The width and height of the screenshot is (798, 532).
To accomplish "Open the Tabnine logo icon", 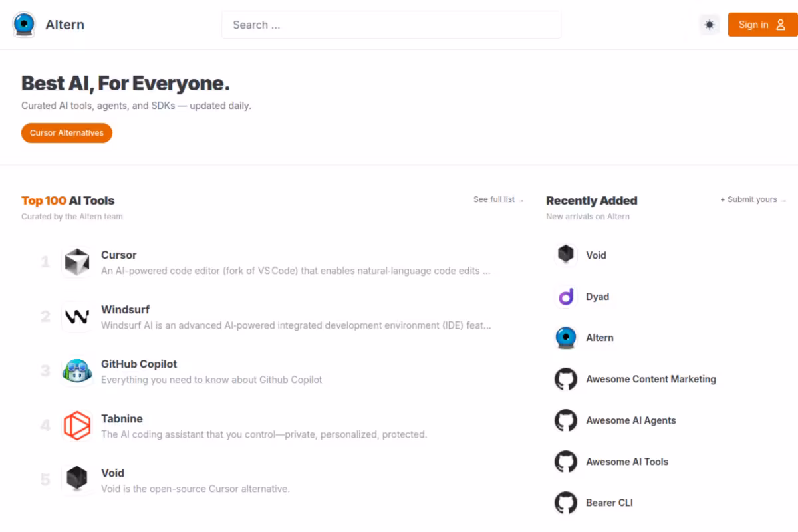I will 76,426.
